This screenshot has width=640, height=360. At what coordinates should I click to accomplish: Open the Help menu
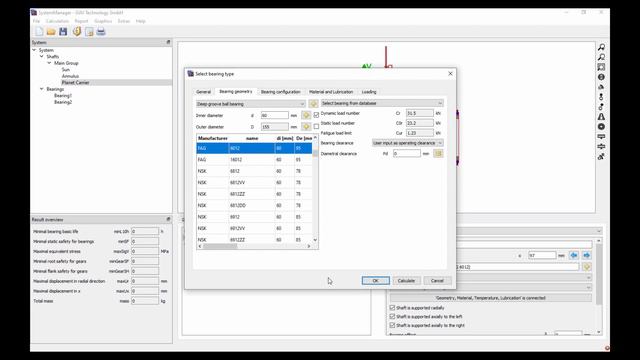coord(141,21)
